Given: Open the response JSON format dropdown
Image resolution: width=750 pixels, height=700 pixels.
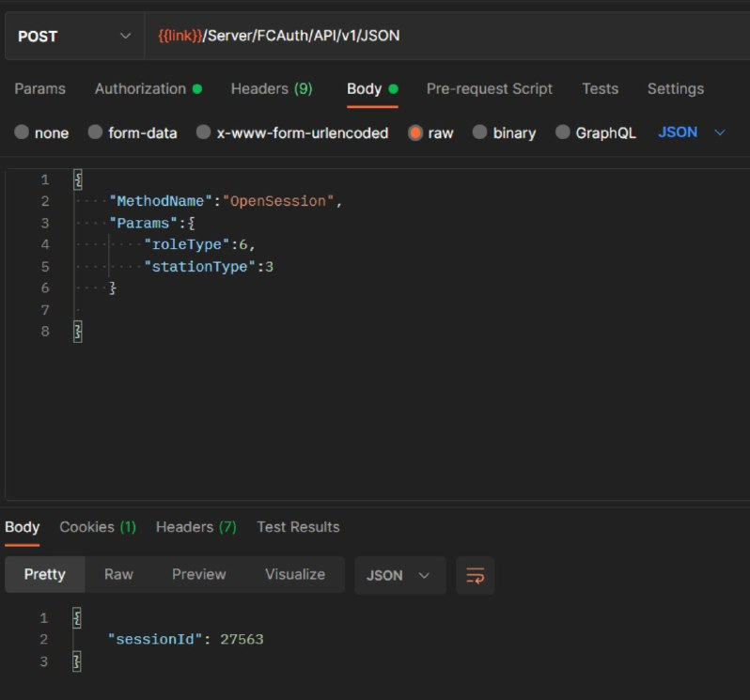Looking at the screenshot, I should (x=399, y=575).
